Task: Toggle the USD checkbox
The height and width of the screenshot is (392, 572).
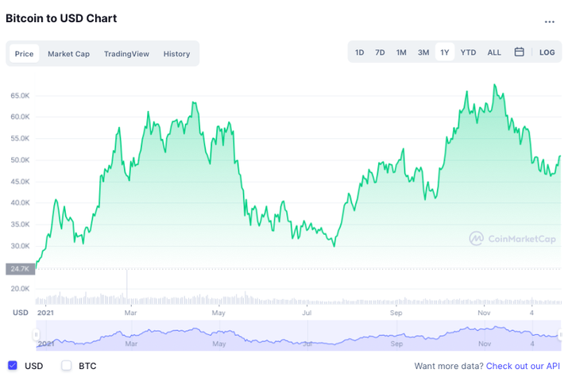Action: 13,366
